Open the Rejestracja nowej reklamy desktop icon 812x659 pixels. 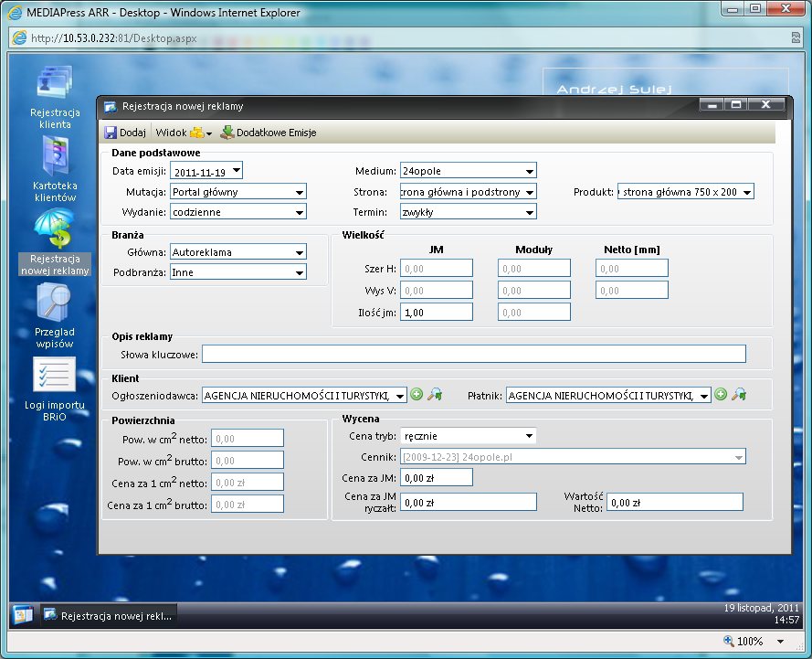[55, 242]
